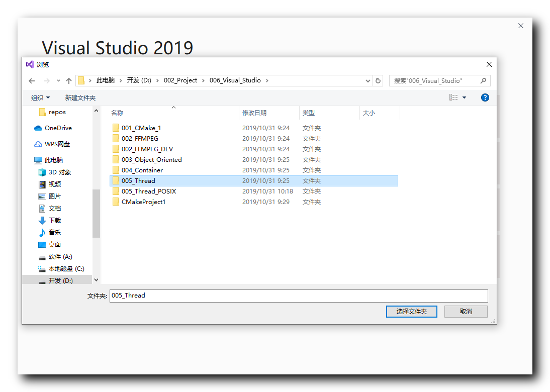Close the 浏览 dialog
Screen dimensions: 550x392
(489, 64)
